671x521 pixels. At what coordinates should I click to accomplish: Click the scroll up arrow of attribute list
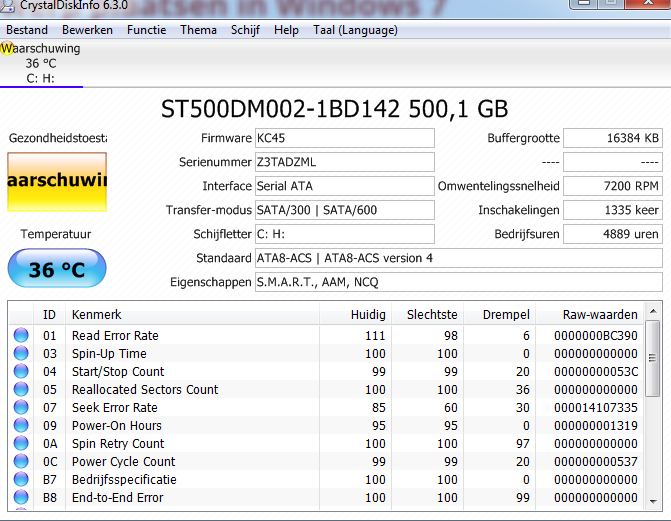tap(653, 311)
